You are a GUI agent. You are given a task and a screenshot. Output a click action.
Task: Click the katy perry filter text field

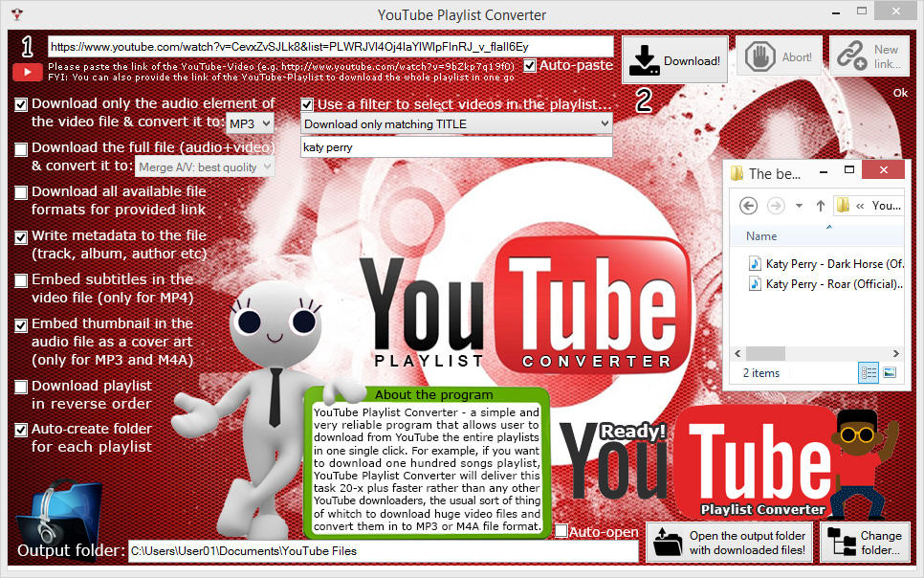[456, 147]
